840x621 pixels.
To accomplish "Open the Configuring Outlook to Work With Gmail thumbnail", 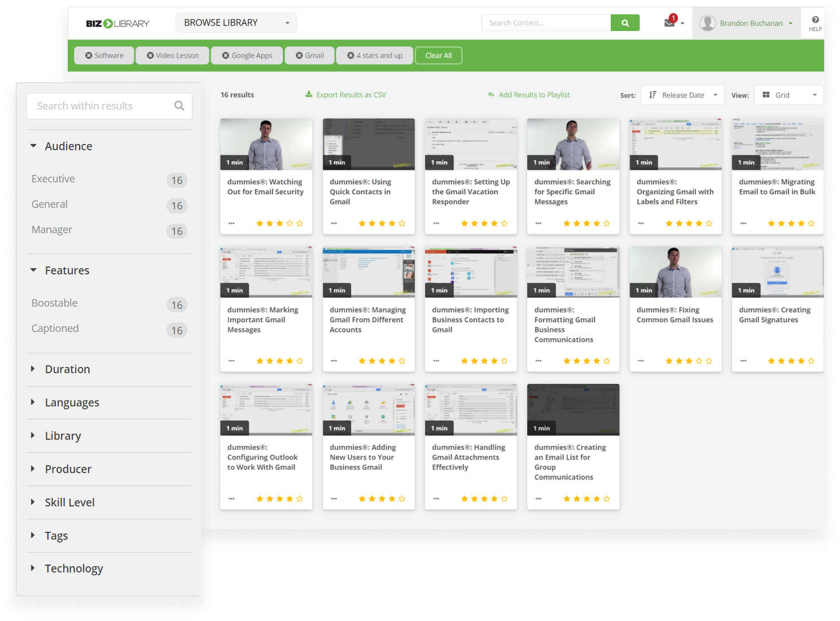I will [266, 410].
